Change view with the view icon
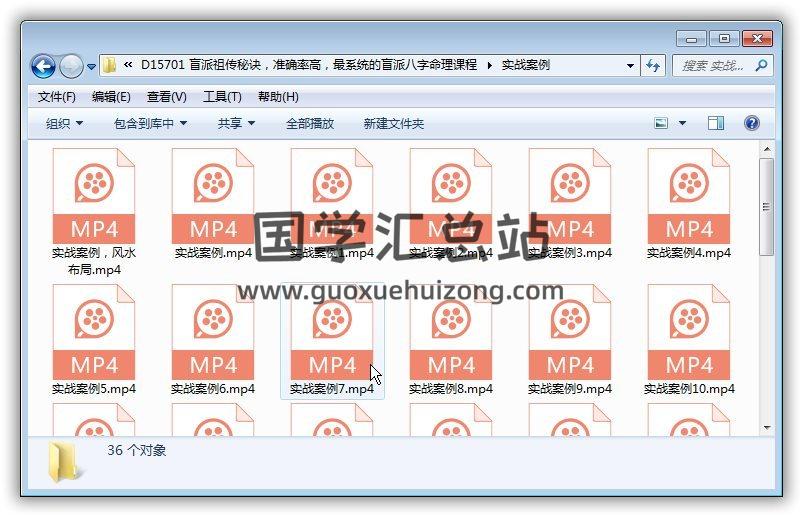Image resolution: width=803 pixels, height=517 pixels. (x=661, y=123)
